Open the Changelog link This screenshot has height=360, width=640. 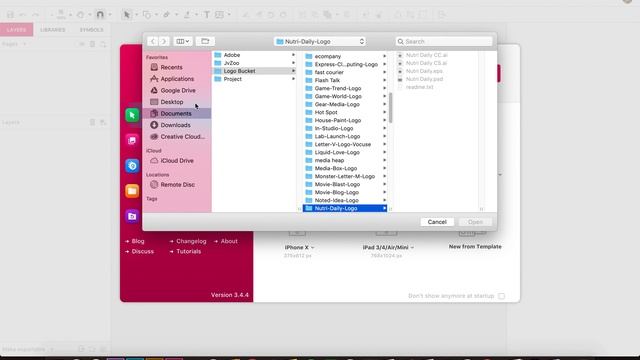pos(191,241)
